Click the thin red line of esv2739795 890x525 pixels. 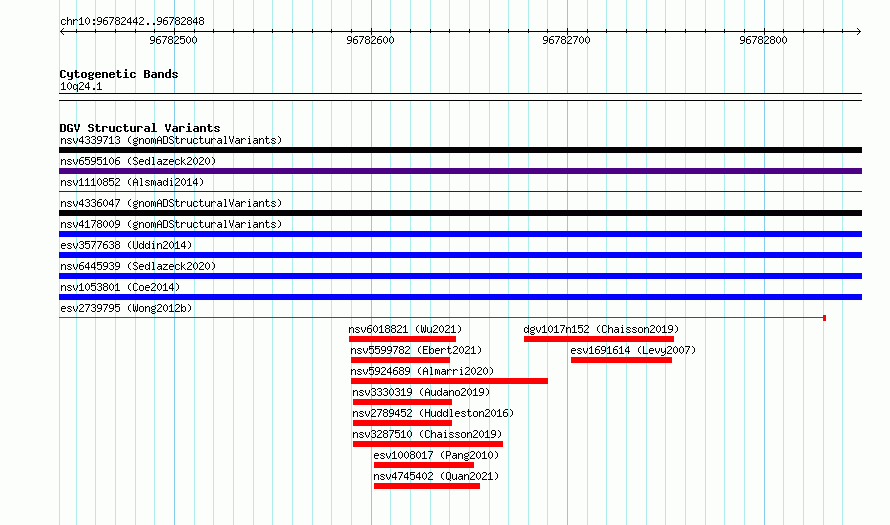(x=442, y=318)
